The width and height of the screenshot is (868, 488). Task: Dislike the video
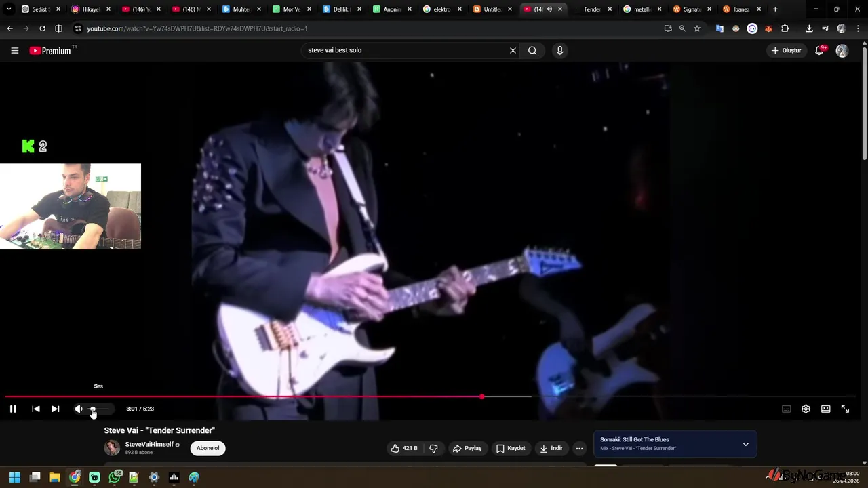click(433, 448)
